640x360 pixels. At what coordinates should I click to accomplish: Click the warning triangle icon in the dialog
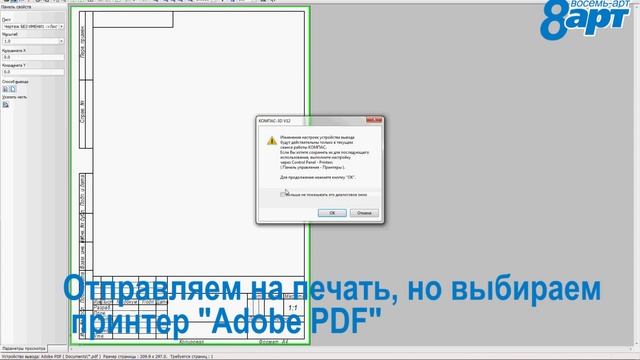coord(272,141)
